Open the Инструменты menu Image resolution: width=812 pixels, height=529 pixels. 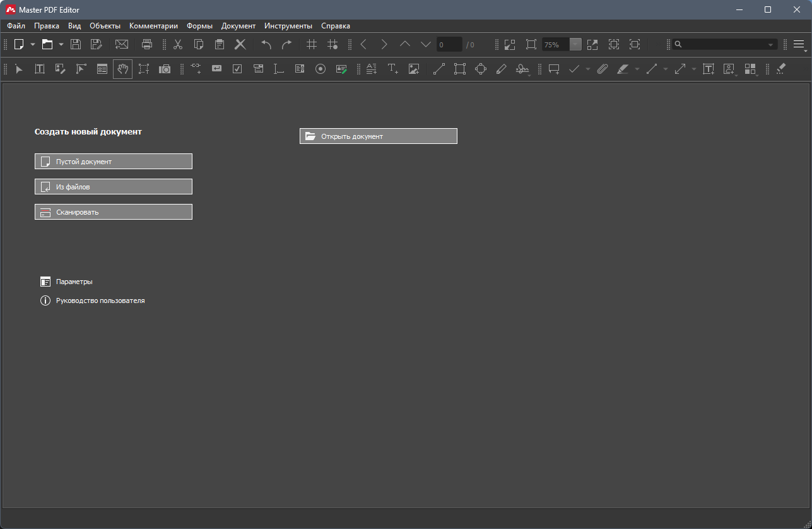pos(288,26)
